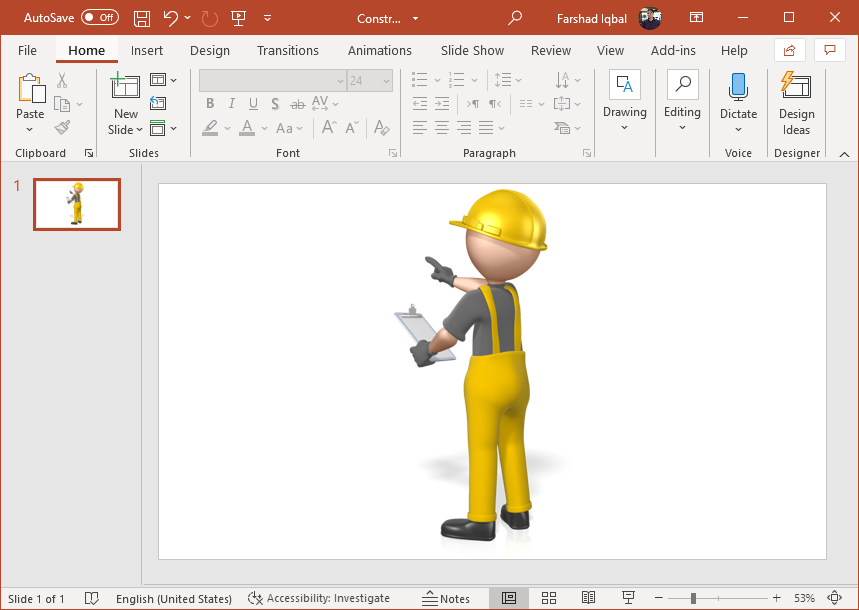The width and height of the screenshot is (859, 610).
Task: Switch to Slide Sorter view icon
Action: [x=548, y=598]
